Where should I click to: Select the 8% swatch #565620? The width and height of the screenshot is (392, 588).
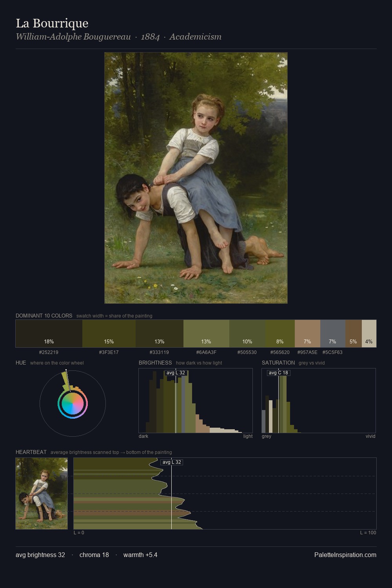pyautogui.click(x=280, y=334)
